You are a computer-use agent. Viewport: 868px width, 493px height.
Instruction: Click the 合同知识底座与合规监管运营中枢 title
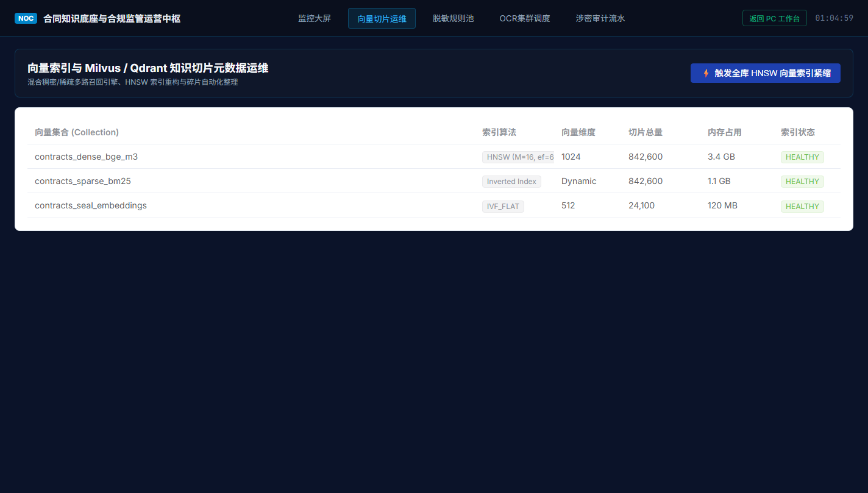(112, 18)
